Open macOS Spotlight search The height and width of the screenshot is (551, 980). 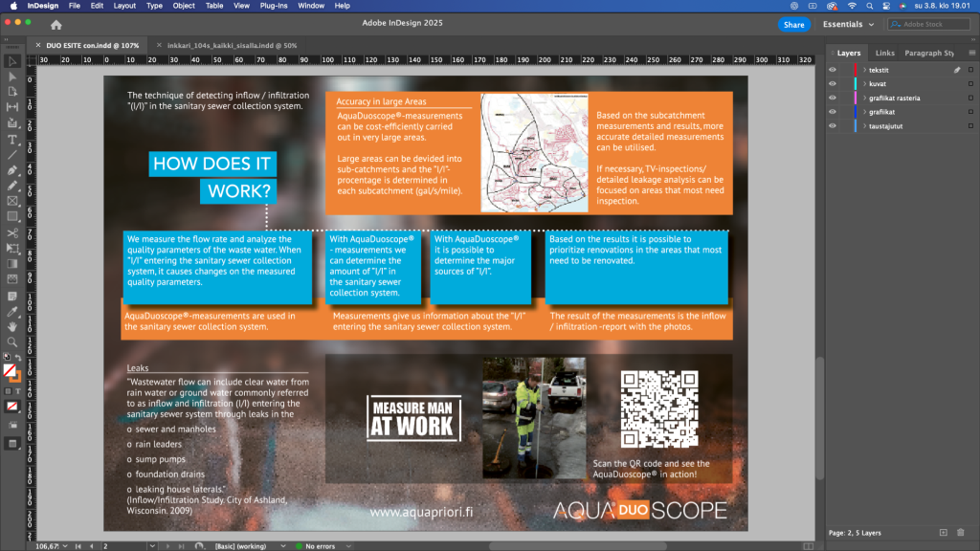pos(869,6)
